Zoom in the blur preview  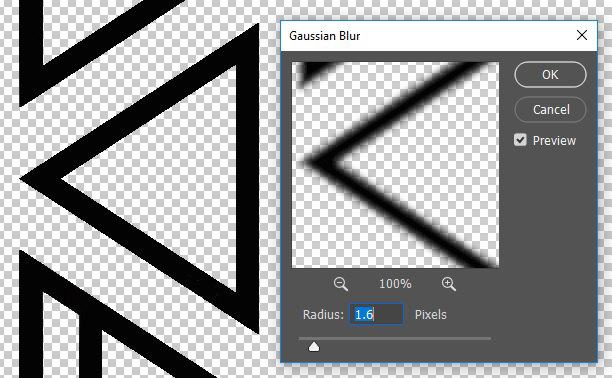449,284
